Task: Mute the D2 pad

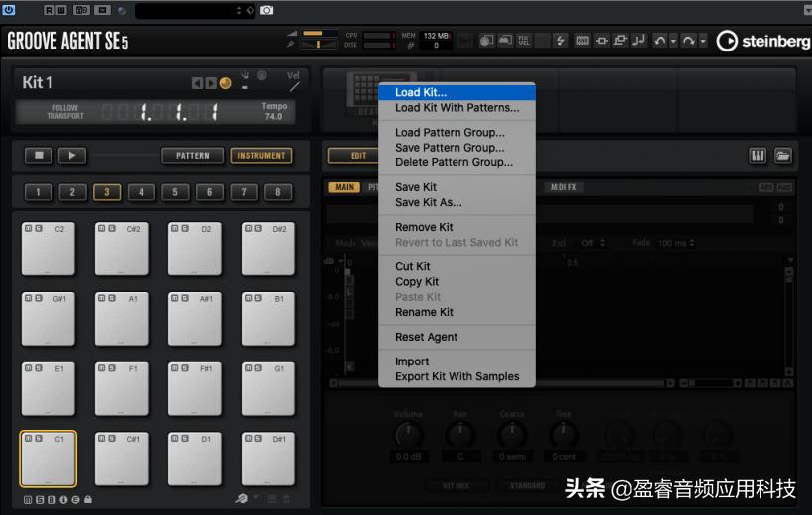Action: click(x=175, y=228)
